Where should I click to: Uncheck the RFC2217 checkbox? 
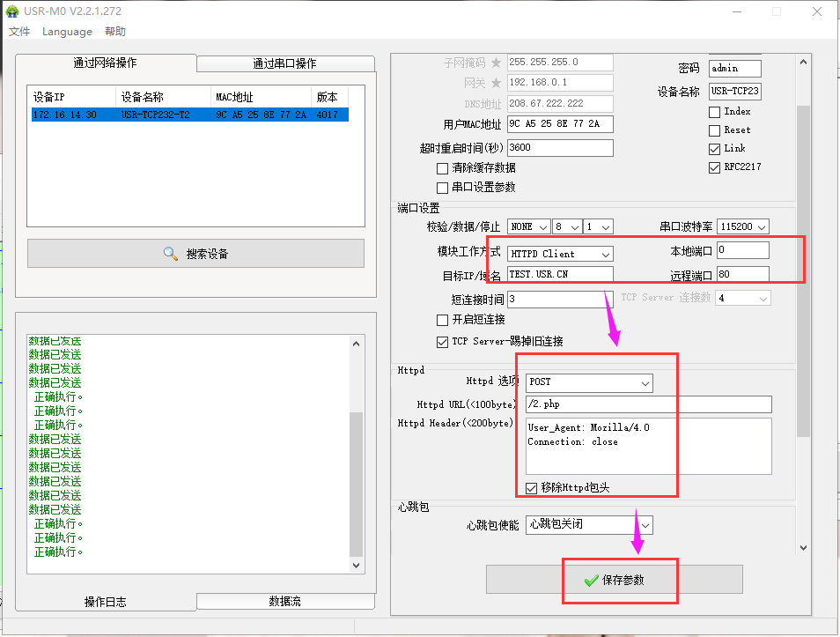pos(714,167)
